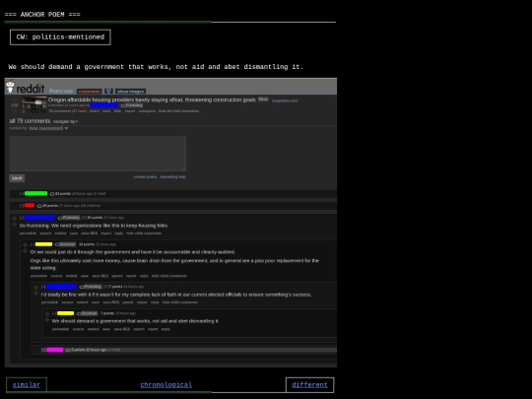Open the sorted by best (suggested) dropdown
The width and height of the screenshot is (532, 399).
click(x=48, y=128)
